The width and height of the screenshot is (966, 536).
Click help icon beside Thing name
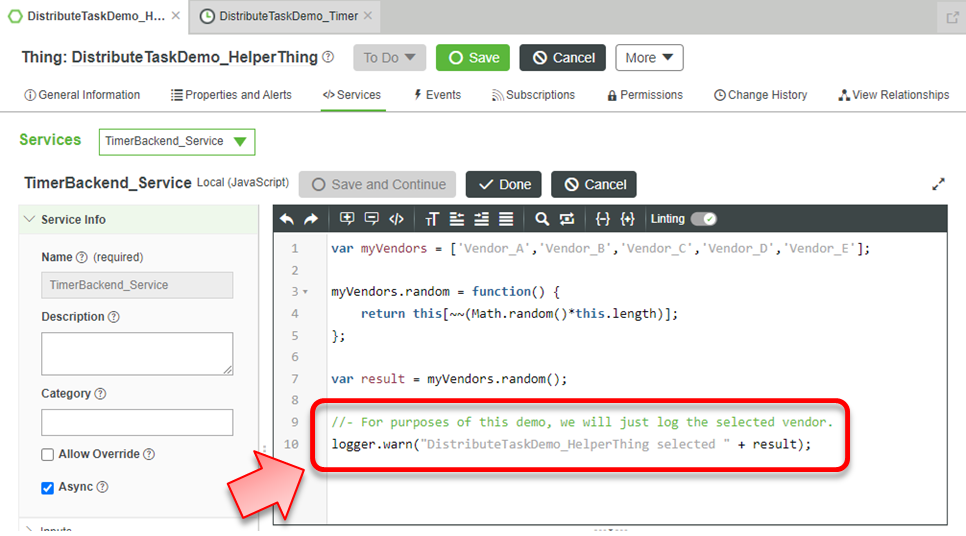click(328, 57)
